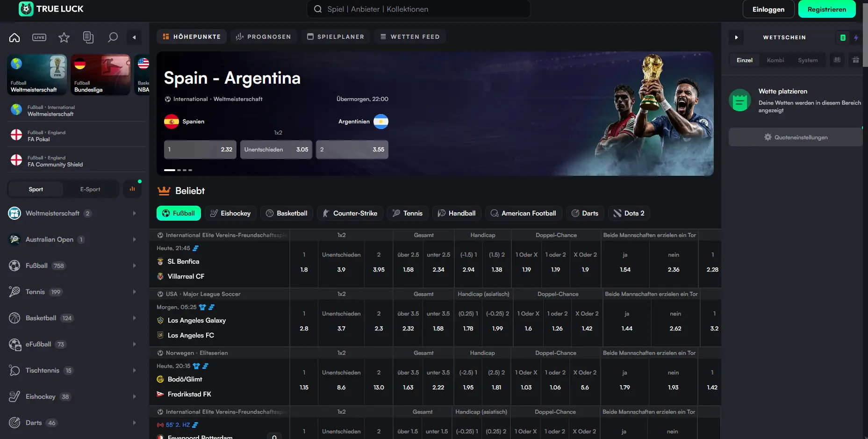Select Fußball popular filter chip
868x439 pixels.
click(179, 213)
